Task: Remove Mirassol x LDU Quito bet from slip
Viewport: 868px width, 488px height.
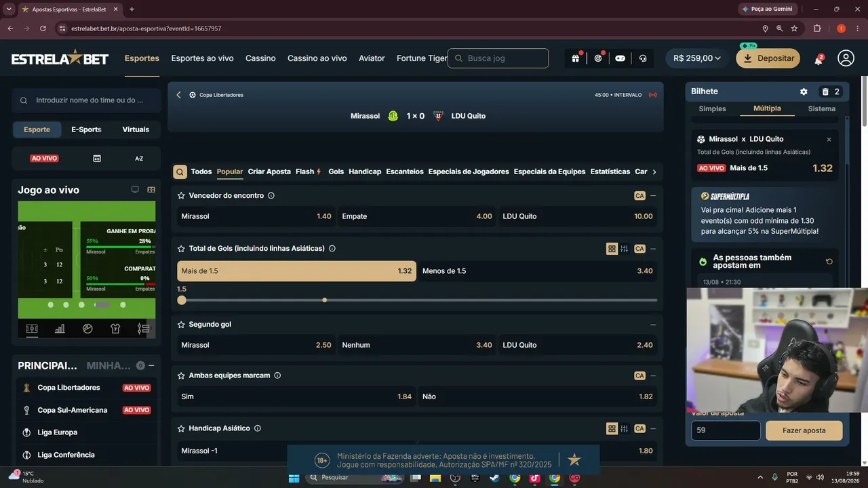Action: [829, 140]
